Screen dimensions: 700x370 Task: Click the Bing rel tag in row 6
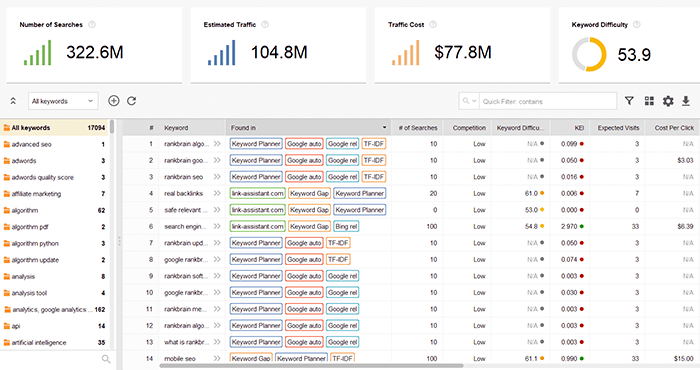pos(346,226)
